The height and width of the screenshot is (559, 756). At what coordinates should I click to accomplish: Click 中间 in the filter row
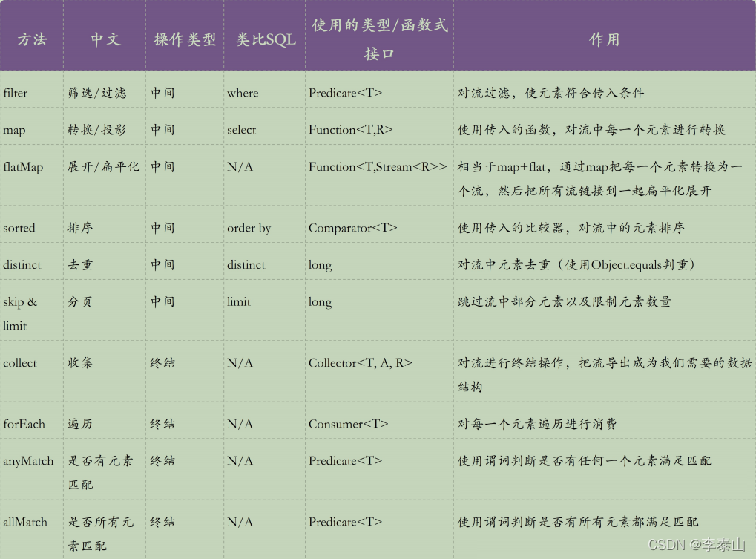click(x=162, y=93)
